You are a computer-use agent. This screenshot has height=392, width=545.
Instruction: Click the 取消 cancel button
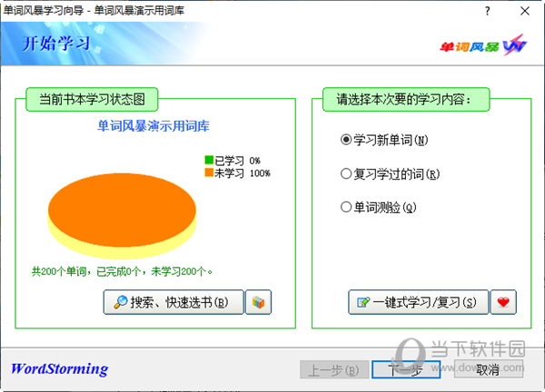489,370
